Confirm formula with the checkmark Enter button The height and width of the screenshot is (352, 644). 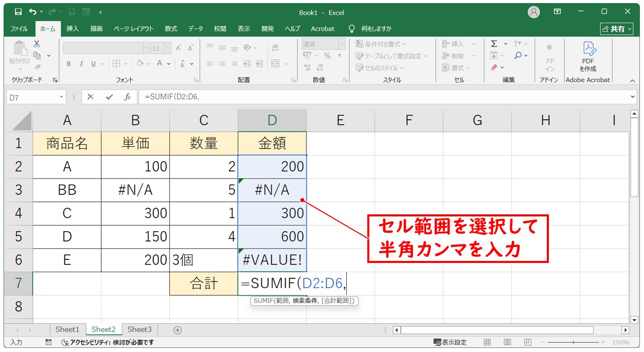coord(109,97)
